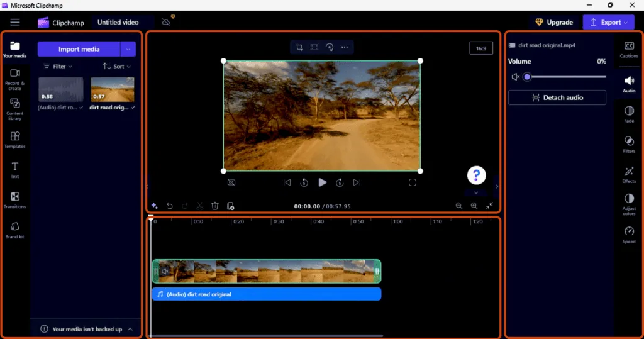Click Detach audio button
644x339 pixels.
pyautogui.click(x=557, y=97)
